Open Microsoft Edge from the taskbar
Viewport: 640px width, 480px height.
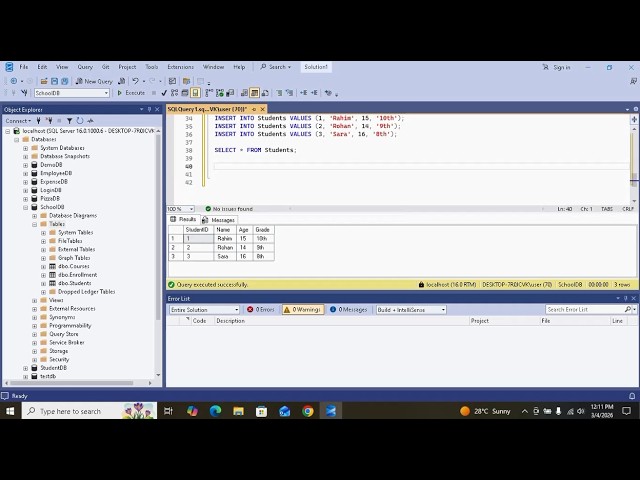point(215,411)
